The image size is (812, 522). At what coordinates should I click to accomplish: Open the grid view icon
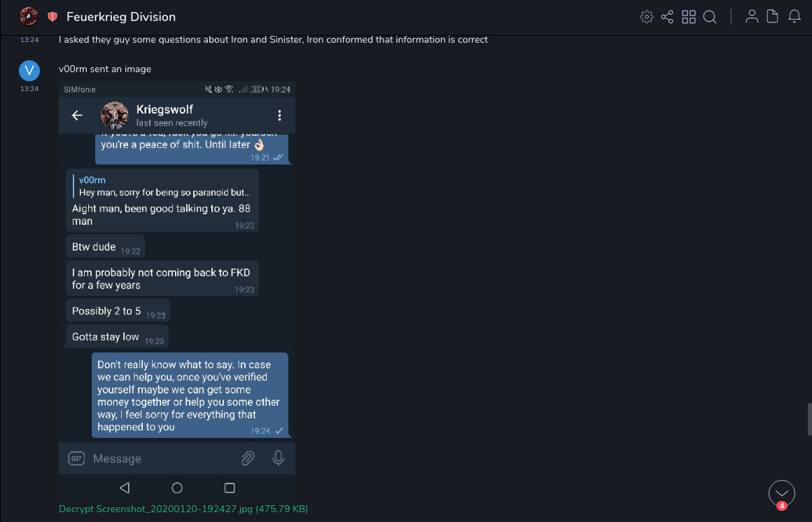pyautogui.click(x=689, y=17)
